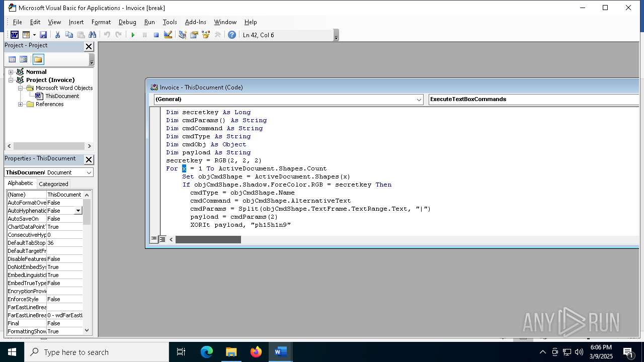Image resolution: width=644 pixels, height=362 pixels.
Task: Open the Project Explorer toolbar icon
Action: tap(182, 35)
